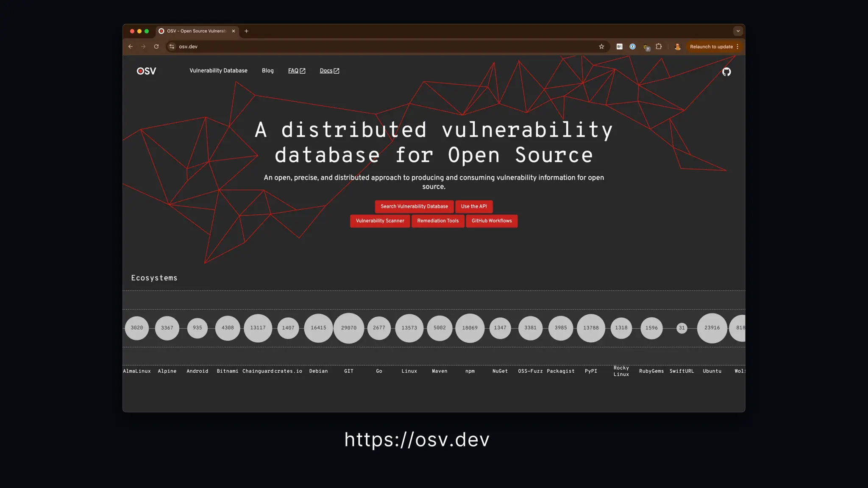Screen dimensions: 868x488
Task: Click the Debian bubble showing 16415
Action: coord(318,328)
